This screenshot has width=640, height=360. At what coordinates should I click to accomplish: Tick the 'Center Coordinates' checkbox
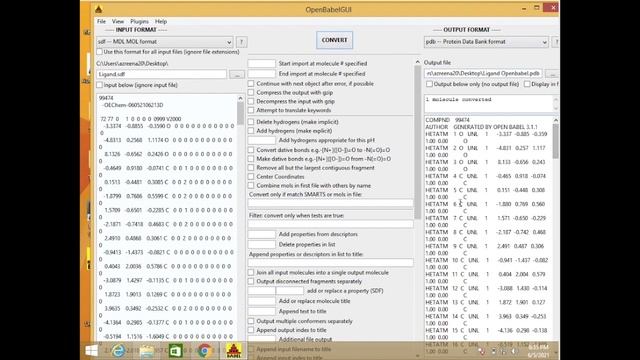pyautogui.click(x=251, y=177)
